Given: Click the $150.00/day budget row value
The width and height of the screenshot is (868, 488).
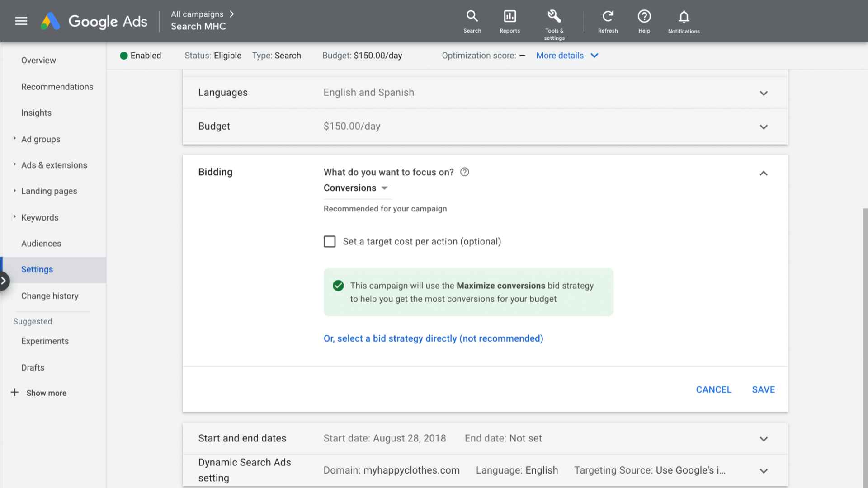Looking at the screenshot, I should pos(352,127).
